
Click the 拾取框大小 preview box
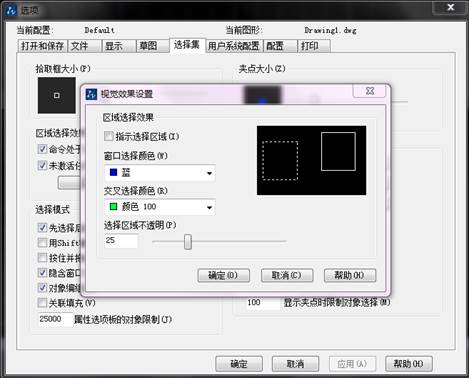coord(57,95)
